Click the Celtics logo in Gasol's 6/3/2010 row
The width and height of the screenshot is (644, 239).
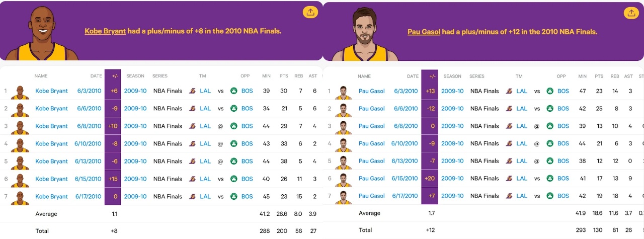[x=550, y=91]
